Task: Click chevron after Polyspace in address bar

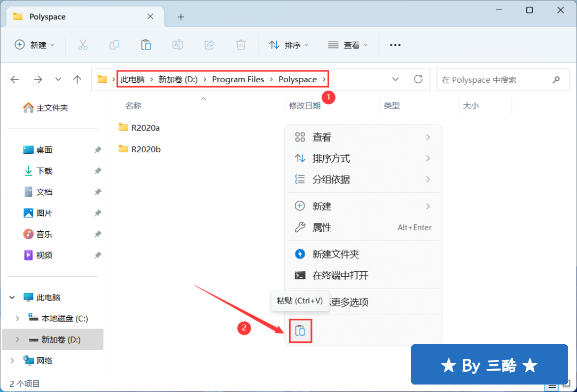Action: coord(324,80)
